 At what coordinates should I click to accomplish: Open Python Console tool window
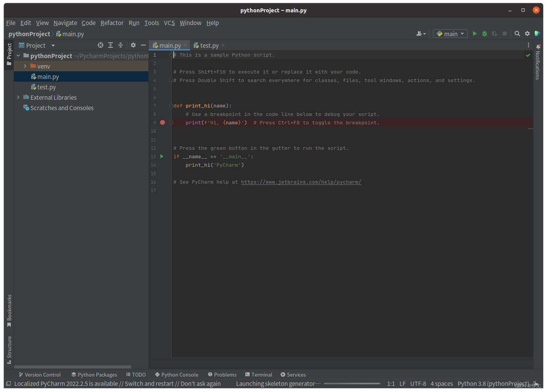coord(177,375)
